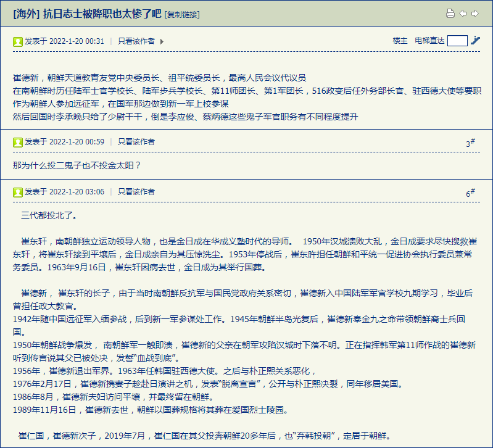Click line starting 1989年11月16日，崔德新去世

tap(151, 410)
